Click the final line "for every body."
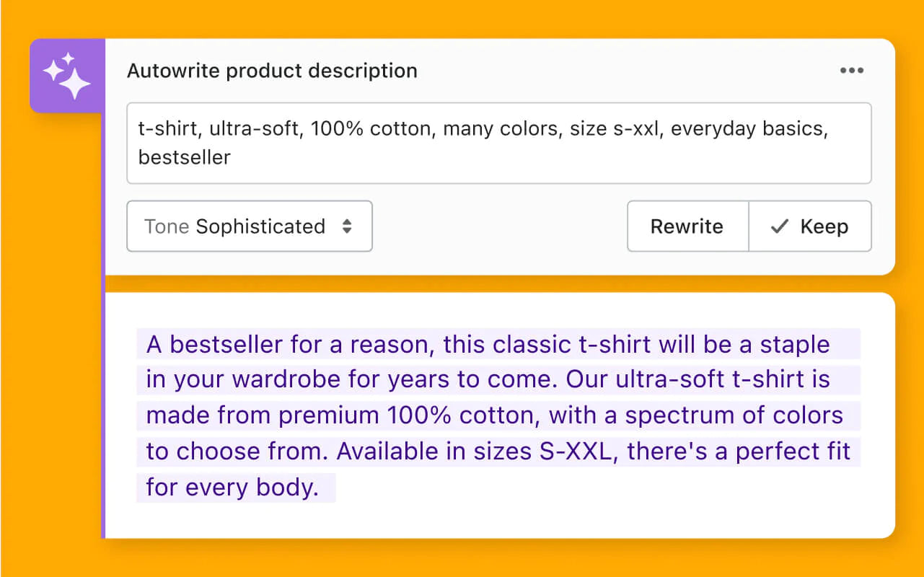Screen dimensions: 924x577 tap(232, 488)
